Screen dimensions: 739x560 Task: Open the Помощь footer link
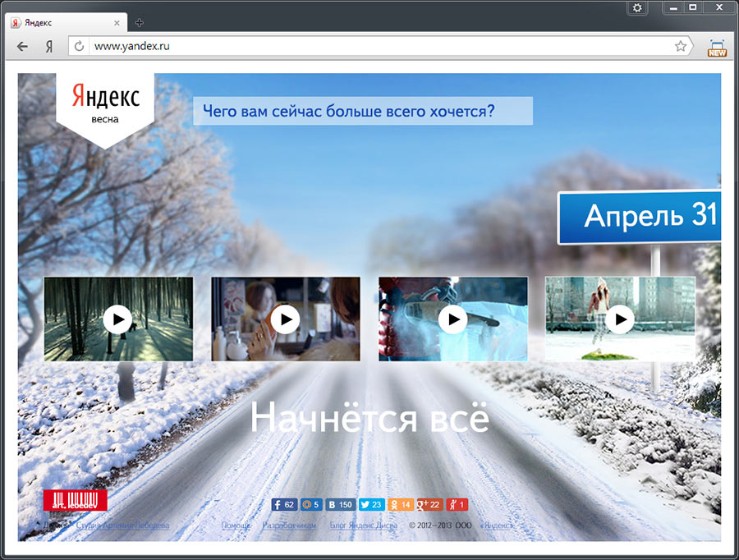(x=236, y=525)
